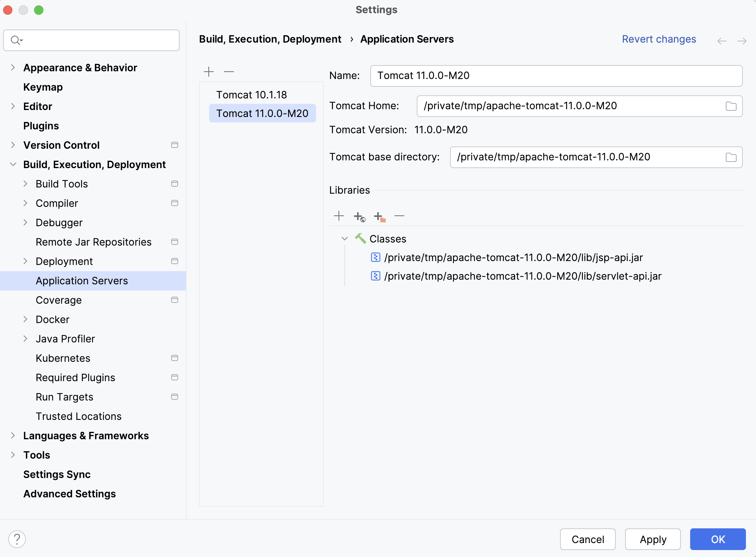Viewport: 756px width, 557px height.
Task: Click the copy library entry icon
Action: [379, 215]
